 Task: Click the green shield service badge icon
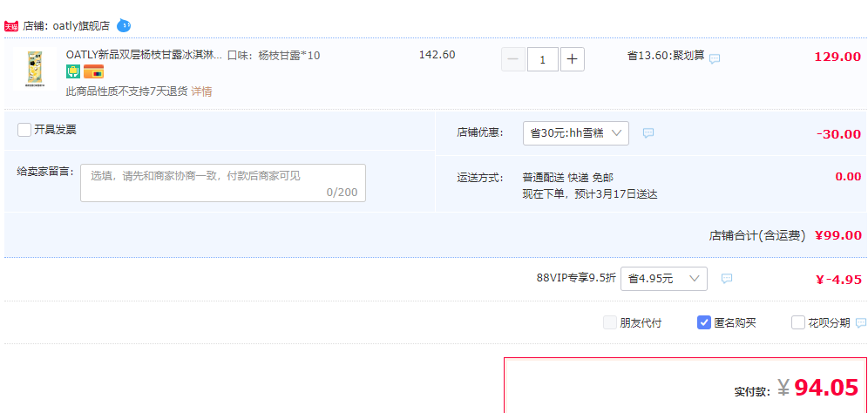[x=73, y=71]
